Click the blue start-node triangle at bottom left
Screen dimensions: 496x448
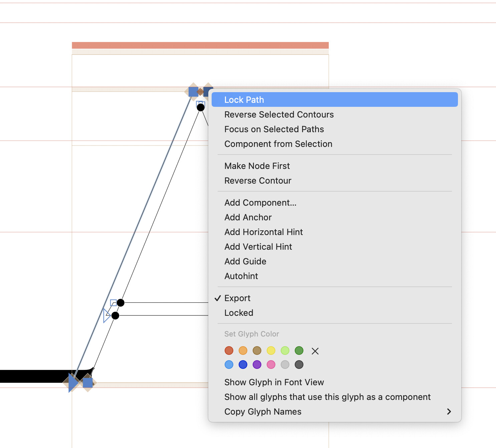pyautogui.click(x=72, y=383)
